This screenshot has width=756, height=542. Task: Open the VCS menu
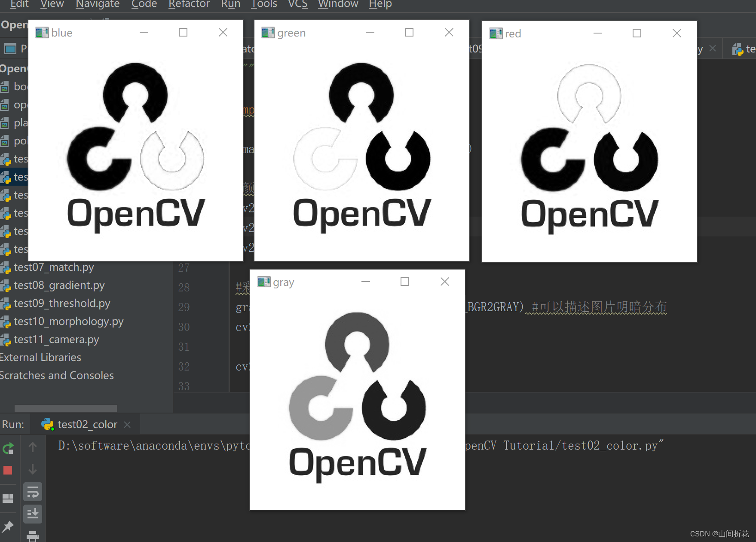pos(297,4)
